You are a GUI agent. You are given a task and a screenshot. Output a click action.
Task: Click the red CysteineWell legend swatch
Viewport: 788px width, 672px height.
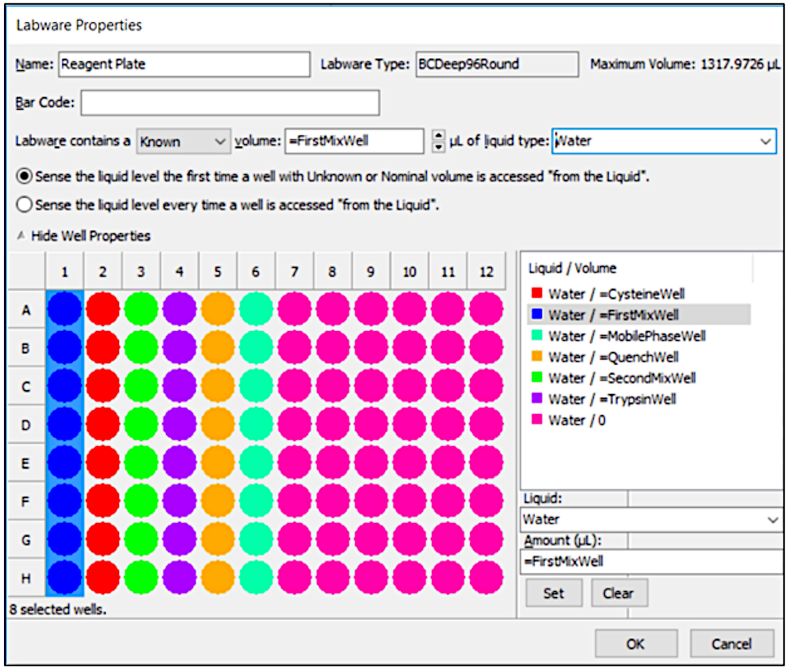pyautogui.click(x=537, y=293)
